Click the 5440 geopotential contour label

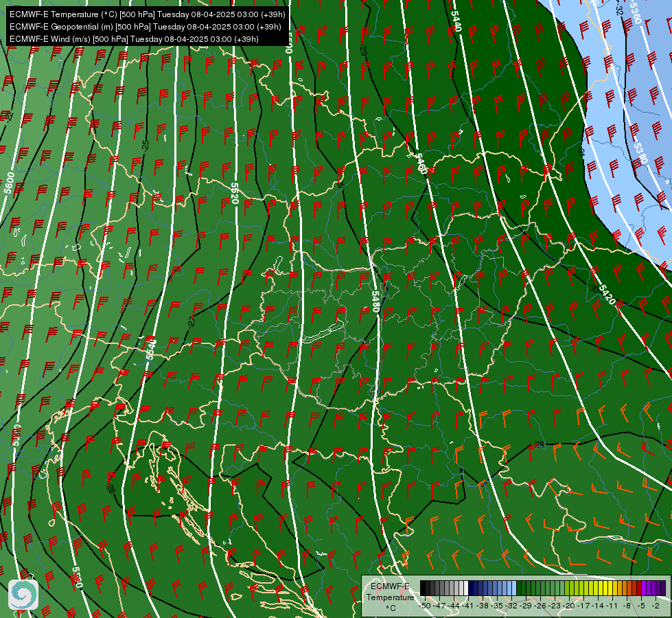[x=456, y=21]
